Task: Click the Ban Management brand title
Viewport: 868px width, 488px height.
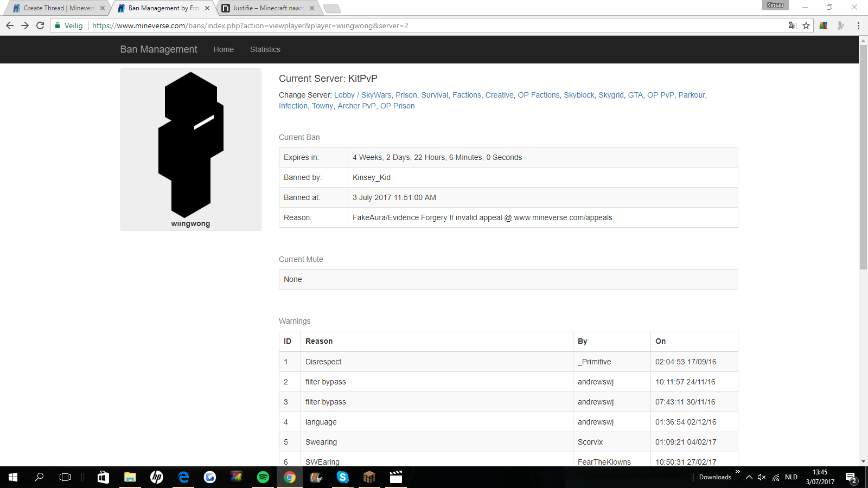Action: (159, 49)
